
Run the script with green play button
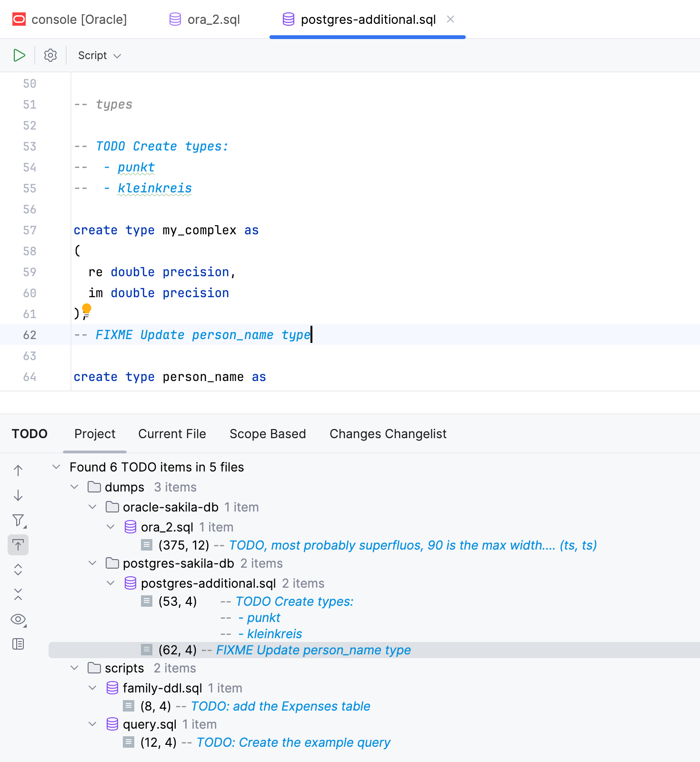tap(19, 55)
